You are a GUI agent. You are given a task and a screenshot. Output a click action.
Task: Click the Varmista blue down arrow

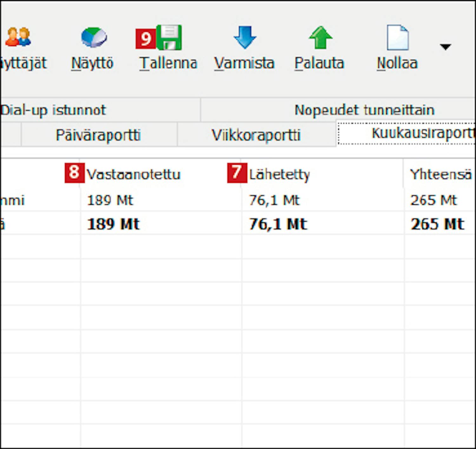click(244, 37)
